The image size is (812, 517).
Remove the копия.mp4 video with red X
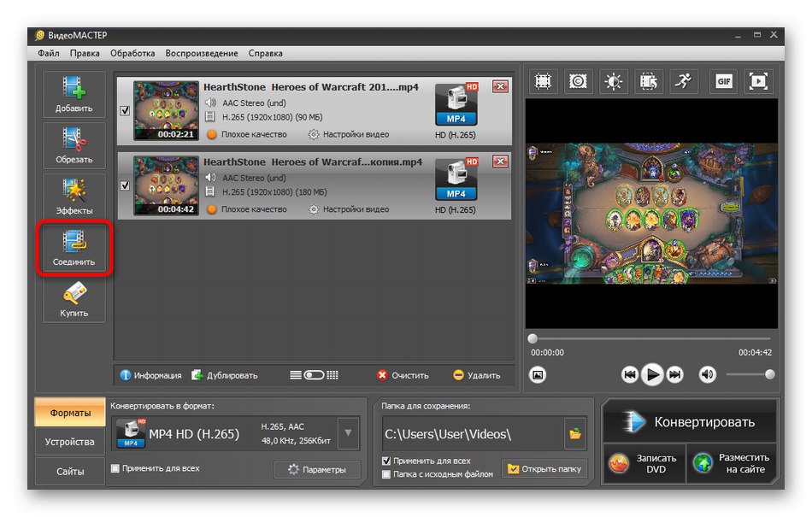pyautogui.click(x=500, y=162)
